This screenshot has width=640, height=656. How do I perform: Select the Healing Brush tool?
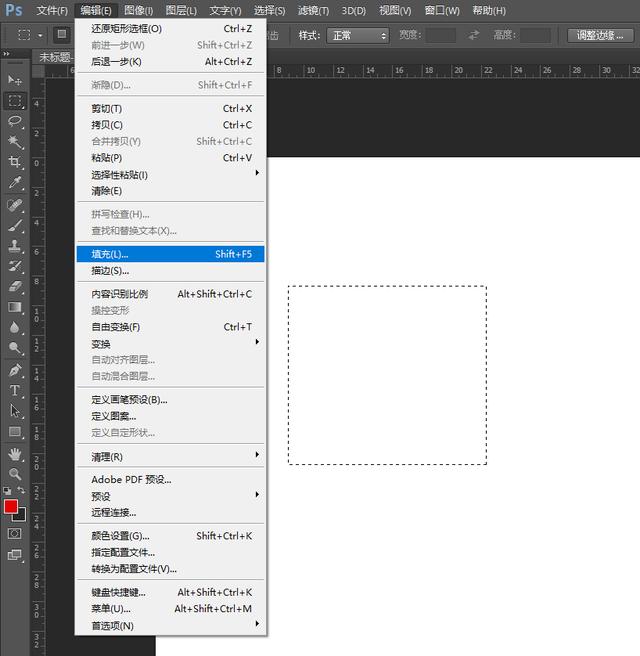tap(15, 205)
